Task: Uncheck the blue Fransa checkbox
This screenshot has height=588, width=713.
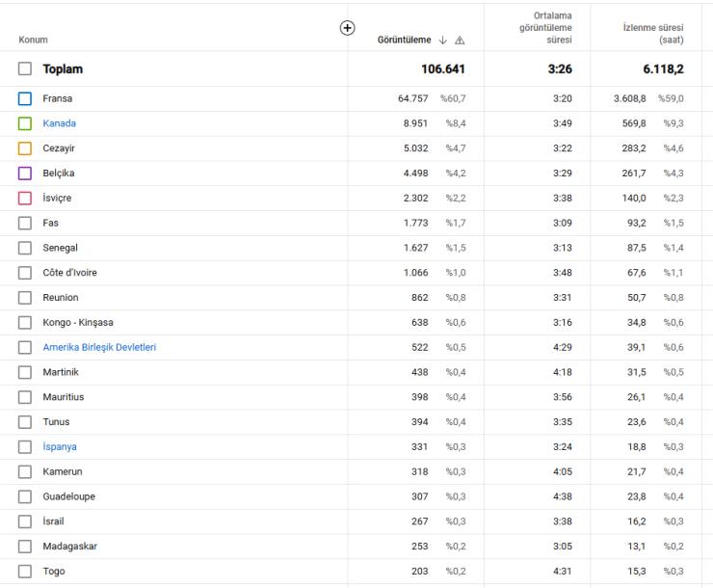Action: point(25,98)
